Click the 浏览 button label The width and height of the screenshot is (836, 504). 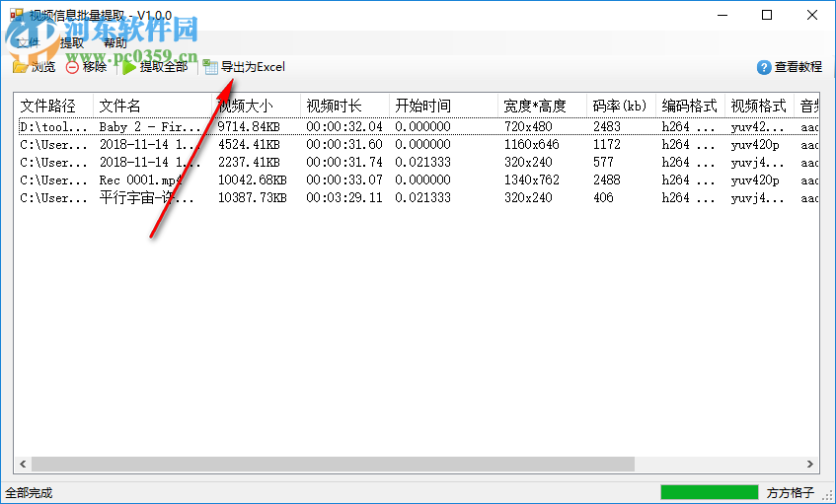pyautogui.click(x=43, y=67)
